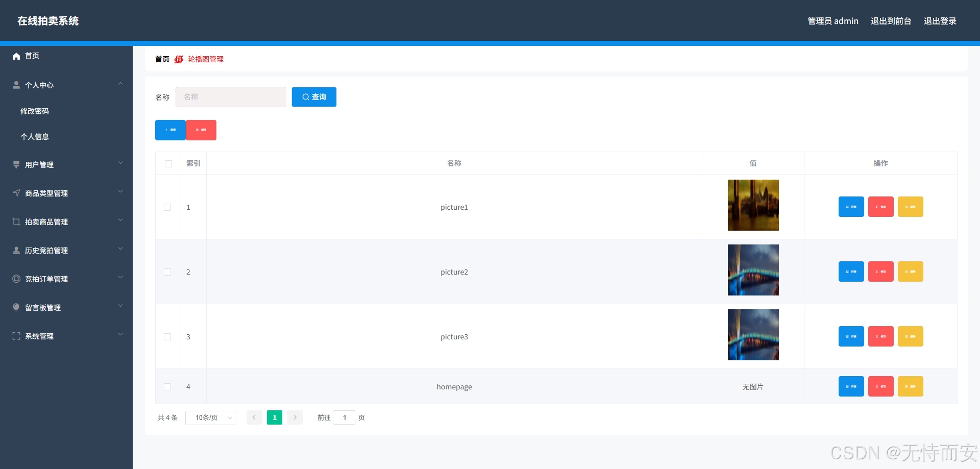Click the person icon beside 个人中心
Screen dimensions: 980x469
click(x=16, y=85)
